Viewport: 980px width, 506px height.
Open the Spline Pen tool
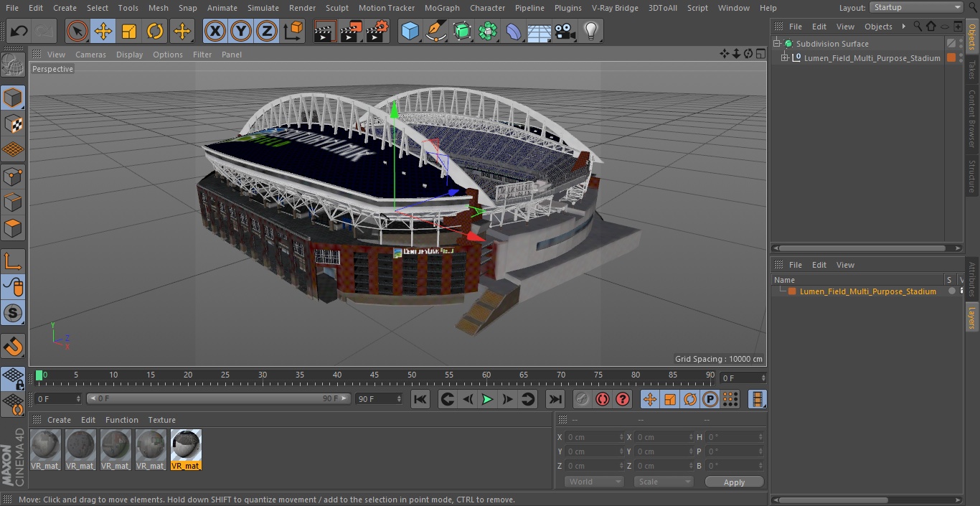(x=435, y=31)
